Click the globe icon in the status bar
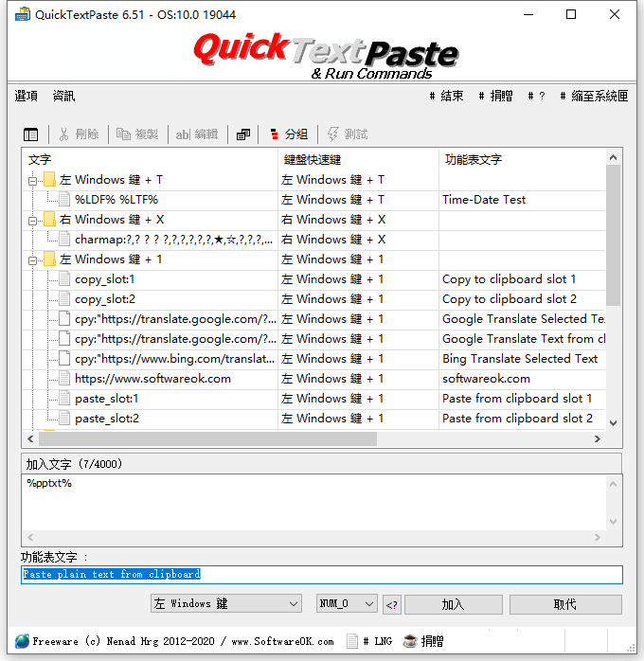The image size is (644, 661). [x=22, y=641]
